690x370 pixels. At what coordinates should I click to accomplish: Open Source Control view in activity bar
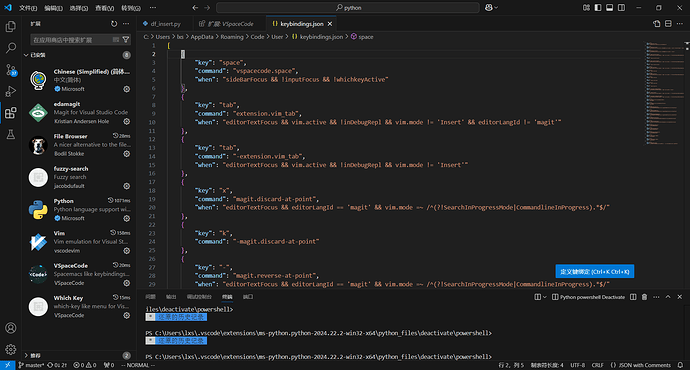[11, 70]
